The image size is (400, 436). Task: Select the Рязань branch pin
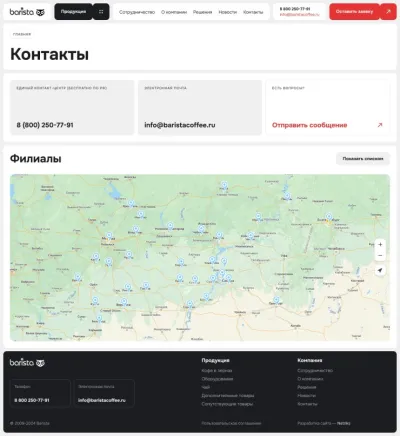[129, 255]
